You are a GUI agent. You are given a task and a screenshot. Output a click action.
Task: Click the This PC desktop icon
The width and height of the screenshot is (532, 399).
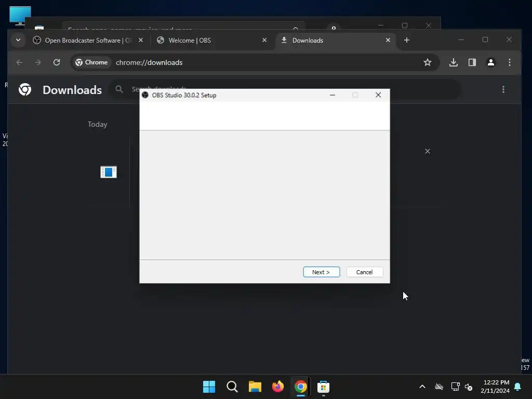(x=20, y=16)
